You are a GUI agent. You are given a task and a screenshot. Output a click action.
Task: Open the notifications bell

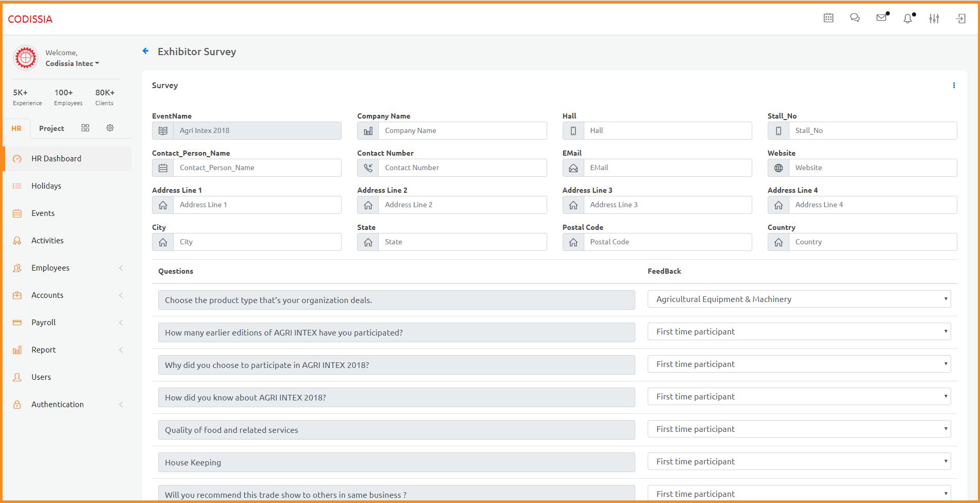pos(908,19)
